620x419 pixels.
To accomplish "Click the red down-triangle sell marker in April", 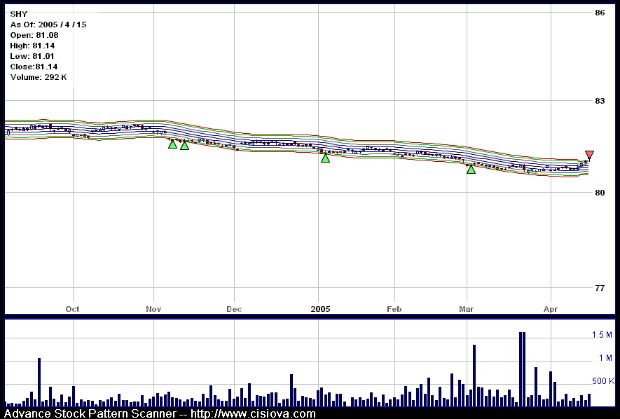I will 589,156.
